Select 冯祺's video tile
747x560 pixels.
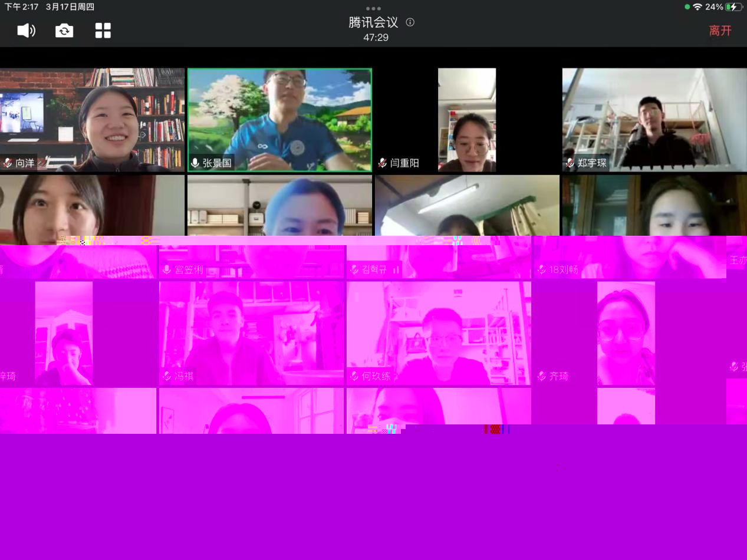click(x=251, y=333)
